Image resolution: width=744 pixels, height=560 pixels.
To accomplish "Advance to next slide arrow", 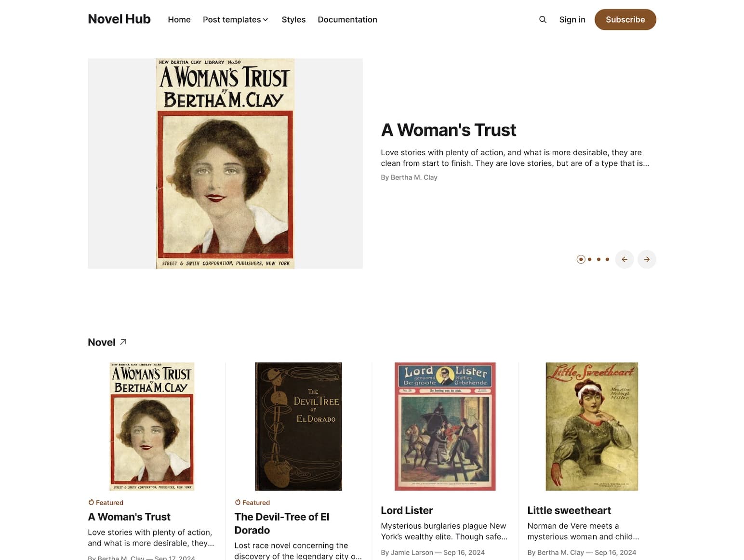I will 647,259.
